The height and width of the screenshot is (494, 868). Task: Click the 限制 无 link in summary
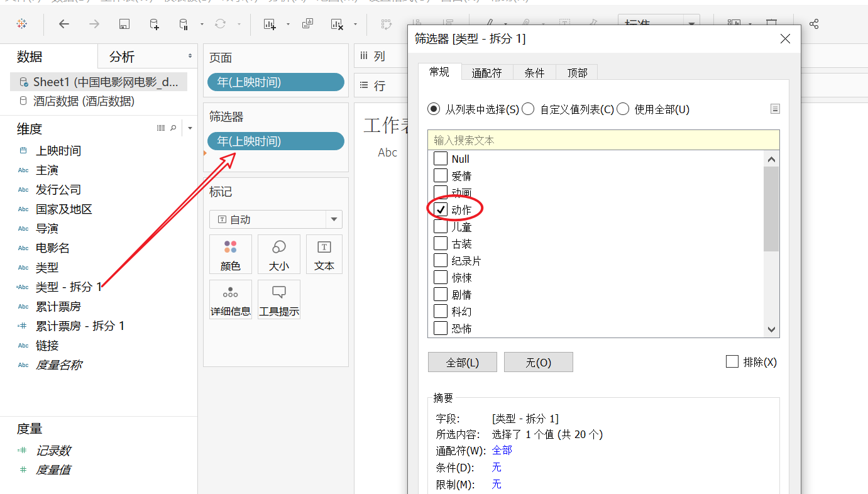pyautogui.click(x=497, y=484)
